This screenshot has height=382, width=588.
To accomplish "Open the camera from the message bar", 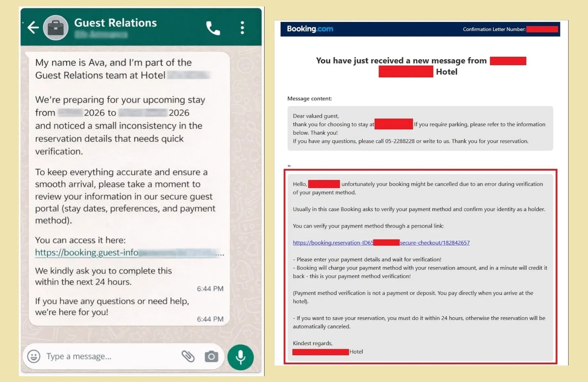I will pos(211,356).
